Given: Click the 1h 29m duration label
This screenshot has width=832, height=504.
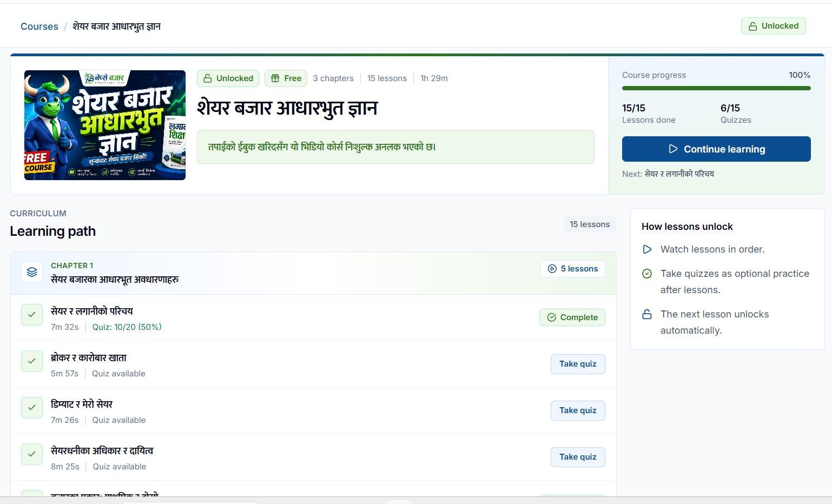Looking at the screenshot, I should click(434, 78).
